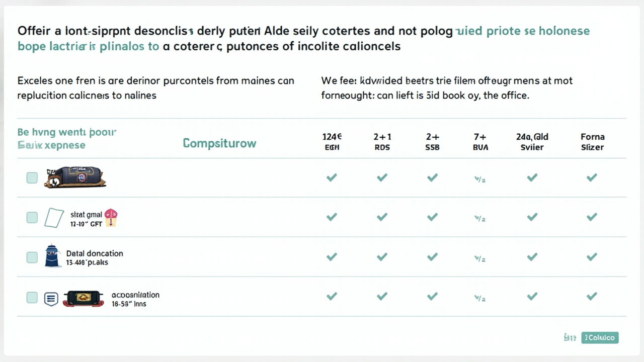
Task: Click the 'Forna Slizer' column header
Action: point(593,142)
